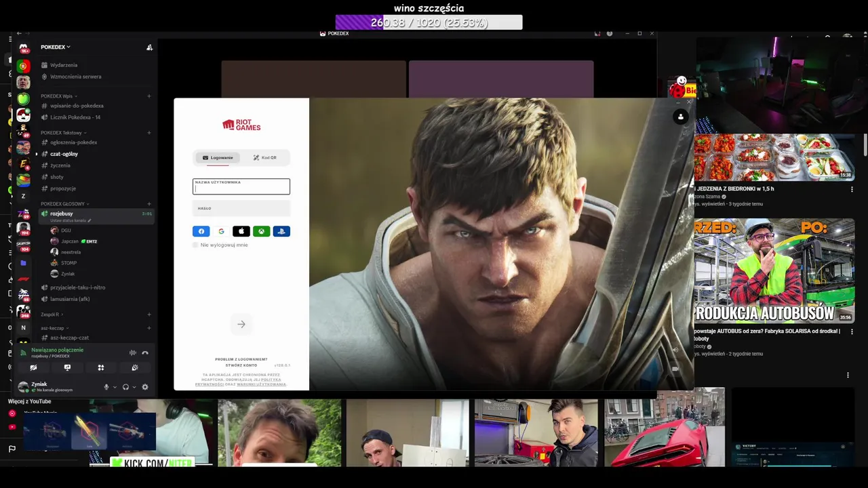Open account icon on Riot splash art

[681, 117]
